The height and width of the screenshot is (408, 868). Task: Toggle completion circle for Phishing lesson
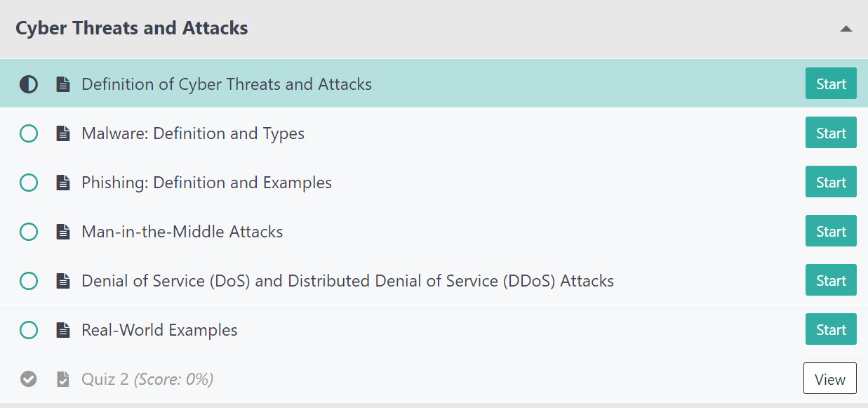click(29, 183)
